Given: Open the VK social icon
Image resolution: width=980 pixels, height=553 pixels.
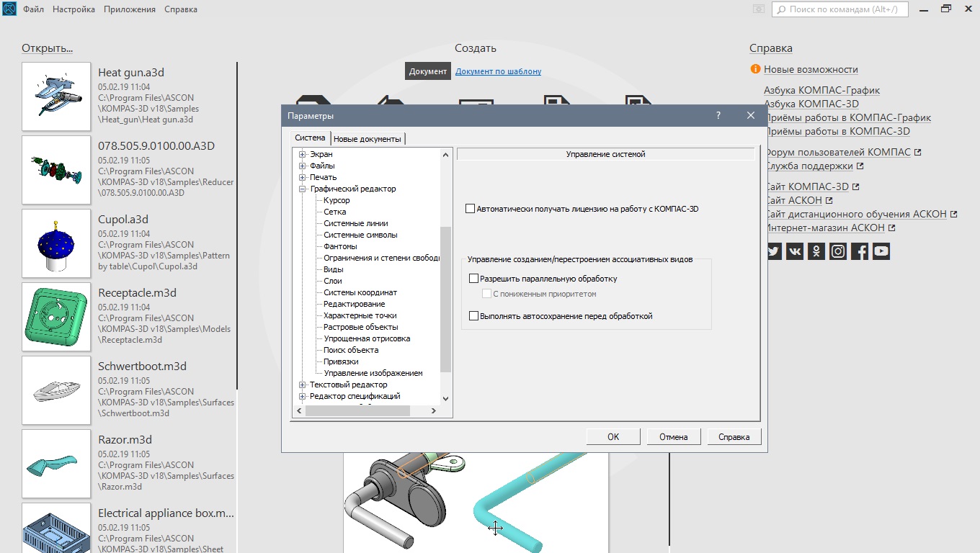Looking at the screenshot, I should tap(795, 251).
